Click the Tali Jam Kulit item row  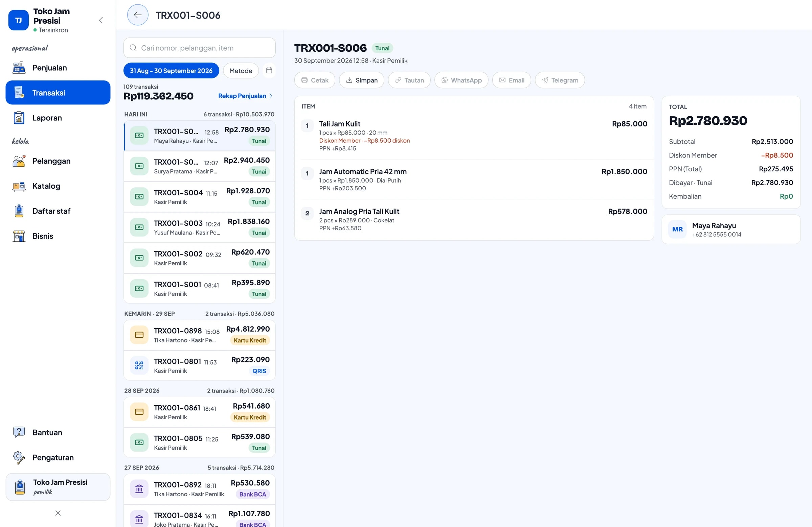coord(474,136)
